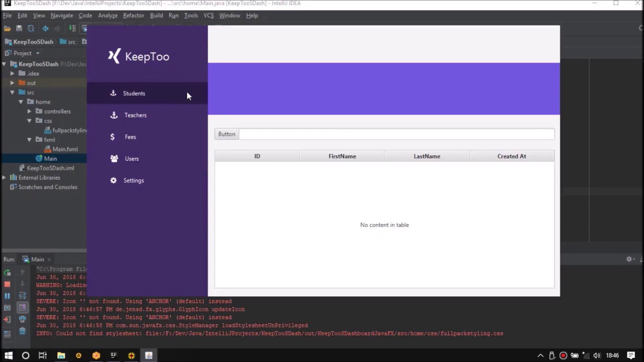Open the Project view dropdown
Image resolution: width=644 pixels, height=362 pixels.
(x=37, y=53)
